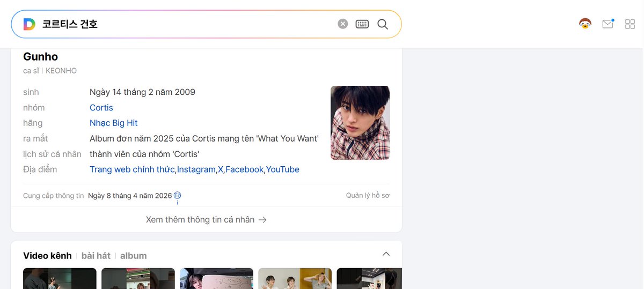The image size is (644, 289).
Task: Click the KEONHO label text
Action: 61,71
